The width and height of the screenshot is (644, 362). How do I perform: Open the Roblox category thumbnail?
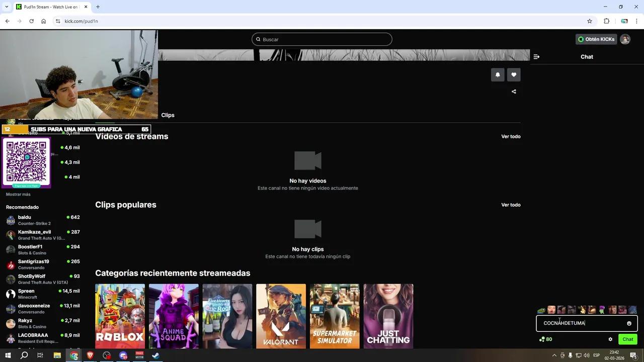pyautogui.click(x=120, y=316)
